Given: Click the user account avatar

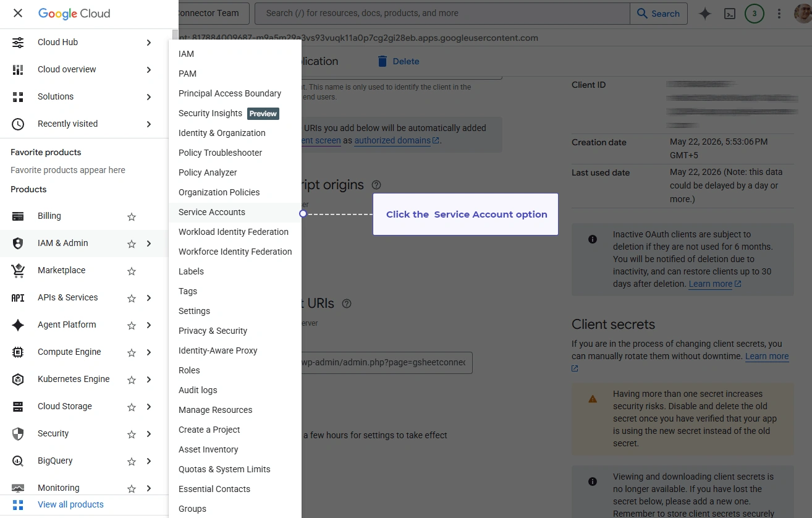Looking at the screenshot, I should [x=803, y=14].
